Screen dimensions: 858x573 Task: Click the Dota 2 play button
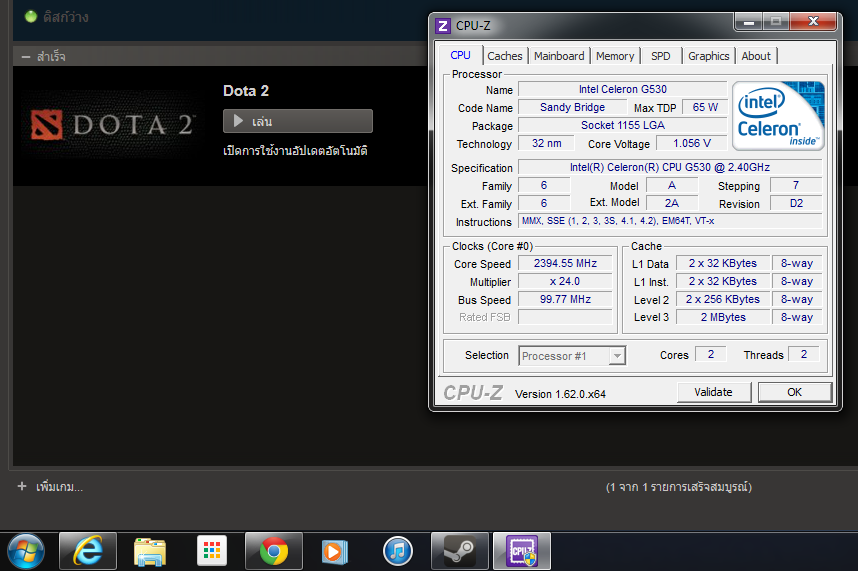click(298, 121)
